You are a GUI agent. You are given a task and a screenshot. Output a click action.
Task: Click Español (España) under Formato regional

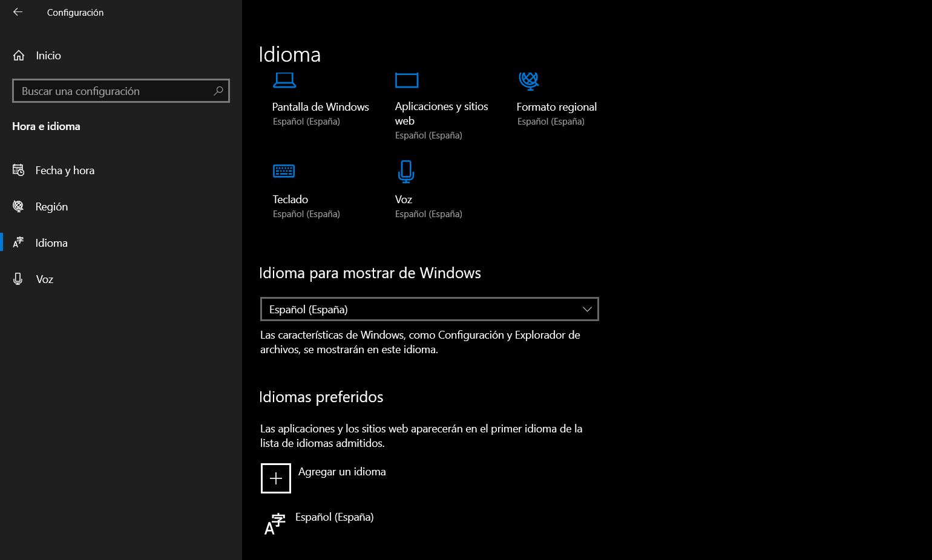click(x=551, y=122)
